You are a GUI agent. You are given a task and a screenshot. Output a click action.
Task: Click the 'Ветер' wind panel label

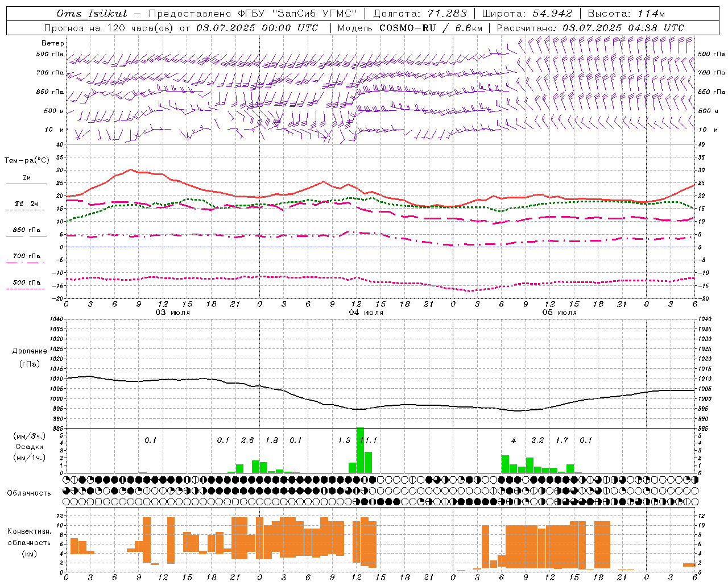[x=53, y=43]
